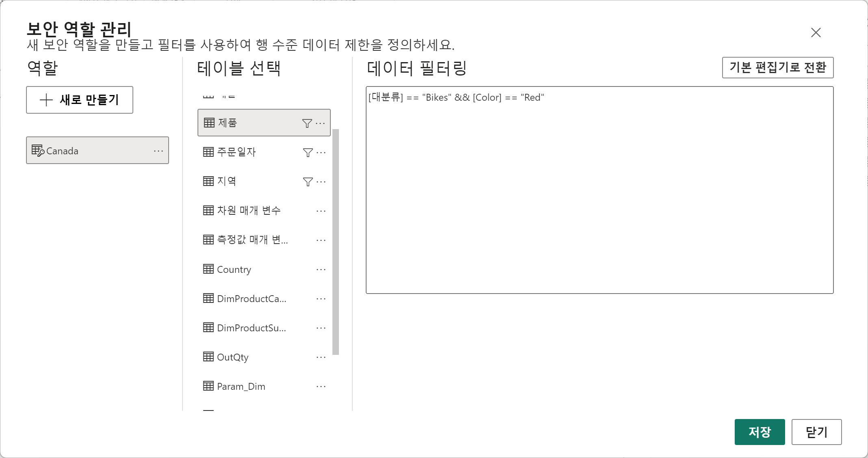The width and height of the screenshot is (868, 458).
Task: Click the 닫기 button
Action: [x=816, y=432]
